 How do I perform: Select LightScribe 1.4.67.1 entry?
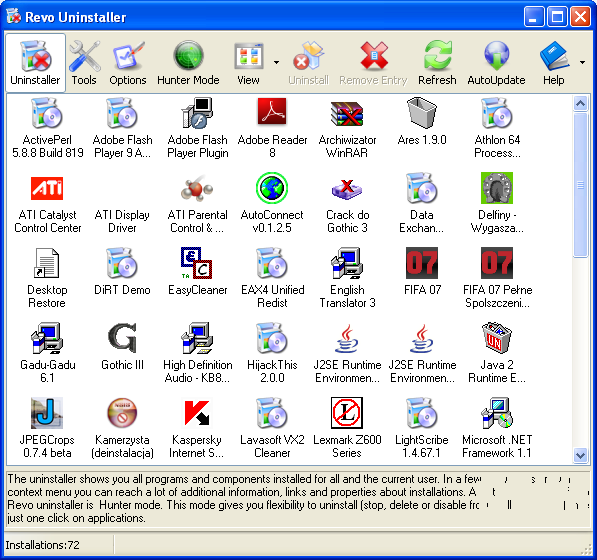pos(421,428)
